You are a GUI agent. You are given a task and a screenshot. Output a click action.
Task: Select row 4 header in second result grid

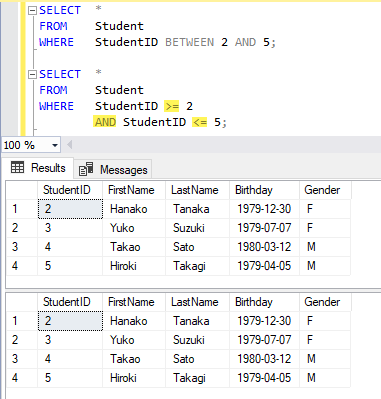(22, 378)
